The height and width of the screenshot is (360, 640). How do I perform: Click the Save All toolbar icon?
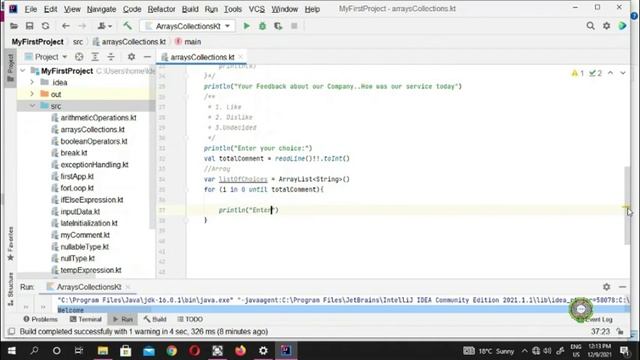click(x=29, y=26)
